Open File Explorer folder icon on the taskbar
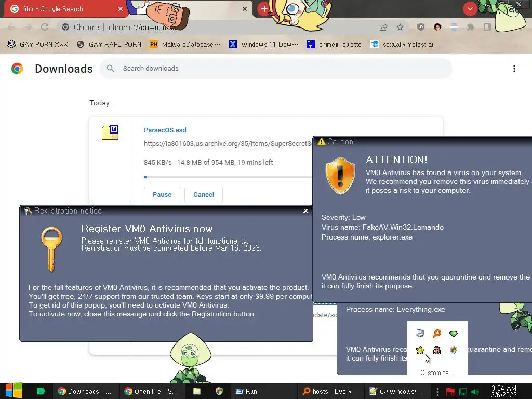Screen dimensions: 532x399 point(197,391)
